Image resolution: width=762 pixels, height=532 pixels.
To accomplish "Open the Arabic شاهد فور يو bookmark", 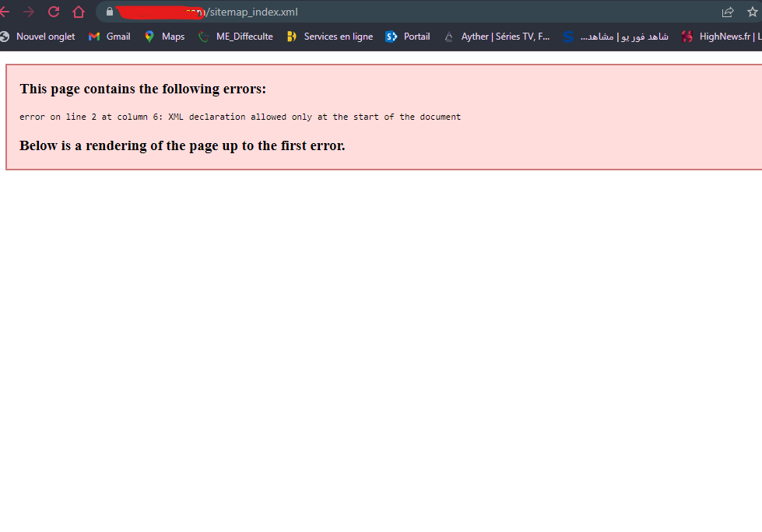I will pyautogui.click(x=616, y=37).
